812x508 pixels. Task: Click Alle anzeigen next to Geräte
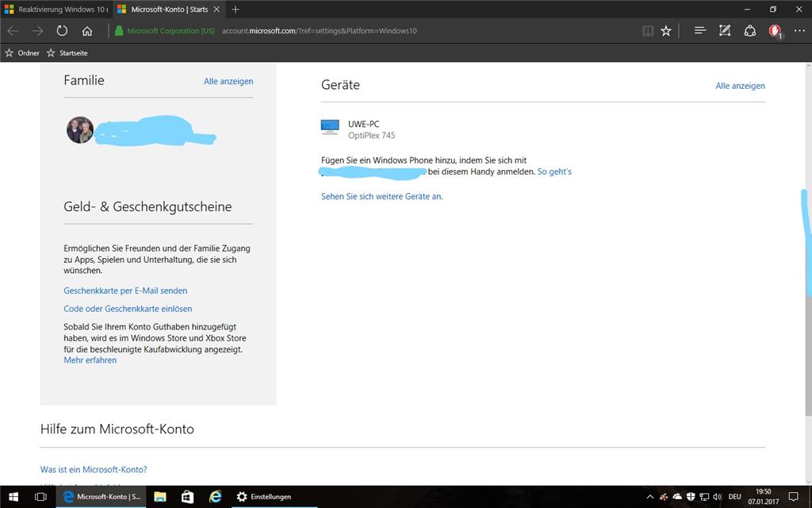point(740,86)
